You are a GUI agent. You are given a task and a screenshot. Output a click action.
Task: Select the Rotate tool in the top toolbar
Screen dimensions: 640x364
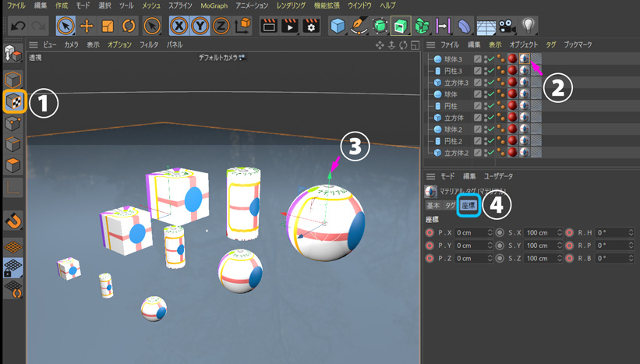coord(129,26)
